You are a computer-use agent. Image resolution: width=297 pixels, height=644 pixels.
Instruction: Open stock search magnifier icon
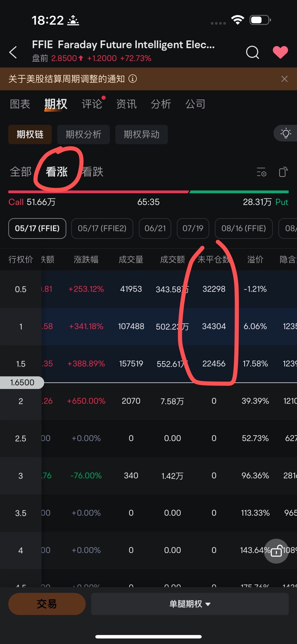tap(253, 52)
